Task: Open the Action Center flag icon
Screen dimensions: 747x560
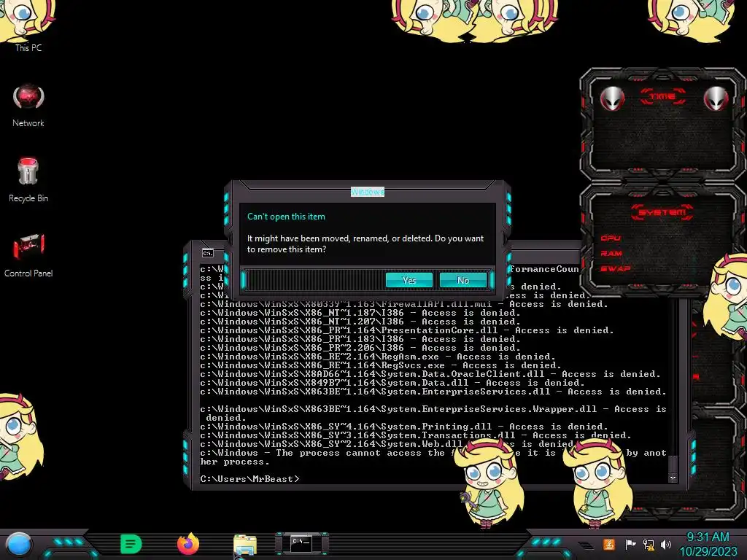Action: 630,544
